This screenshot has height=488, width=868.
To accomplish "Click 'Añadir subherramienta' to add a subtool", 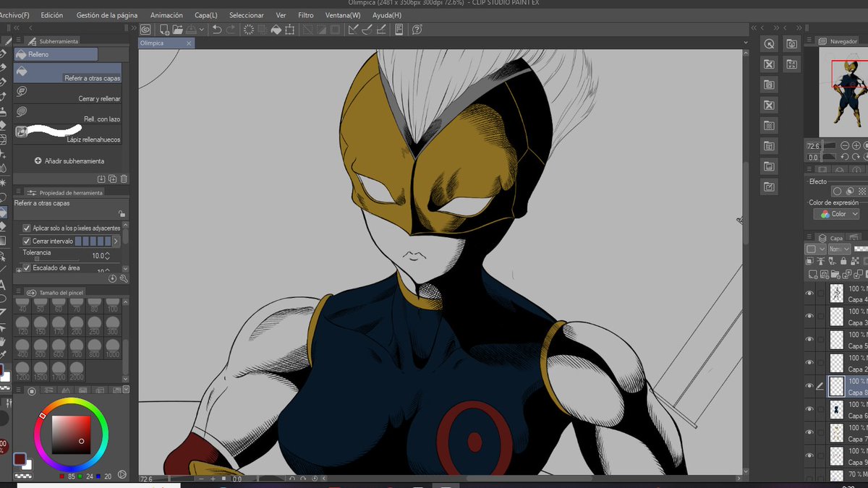I will (69, 160).
